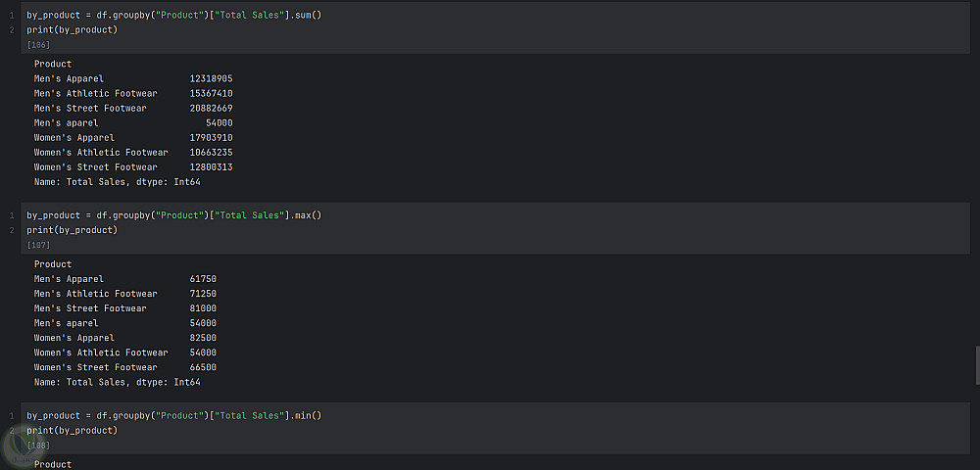Click the 17903910 Women's Apparel sum value
Screen dimensions: 980x470
point(211,137)
